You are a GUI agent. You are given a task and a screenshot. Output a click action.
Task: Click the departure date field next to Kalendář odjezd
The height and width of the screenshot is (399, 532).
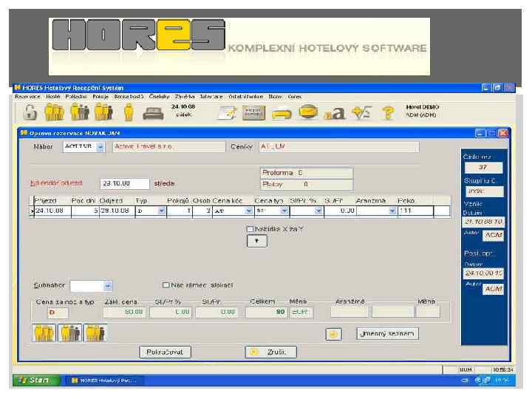click(125, 183)
